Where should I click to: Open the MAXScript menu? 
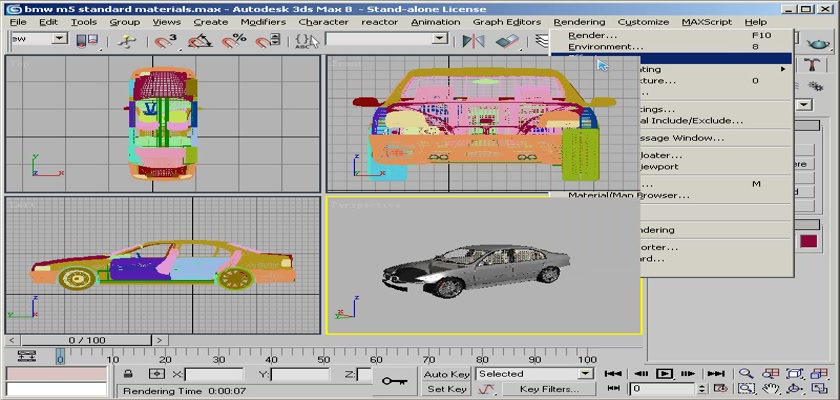(707, 22)
